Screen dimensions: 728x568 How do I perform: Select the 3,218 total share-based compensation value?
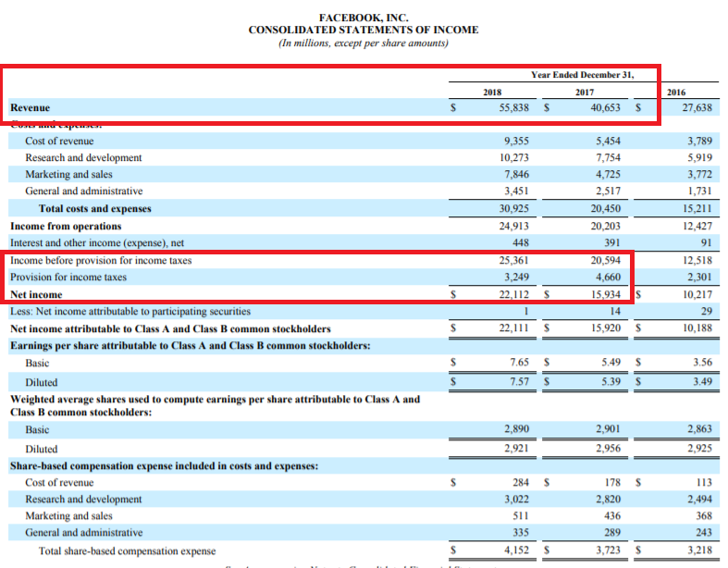pos(699,550)
